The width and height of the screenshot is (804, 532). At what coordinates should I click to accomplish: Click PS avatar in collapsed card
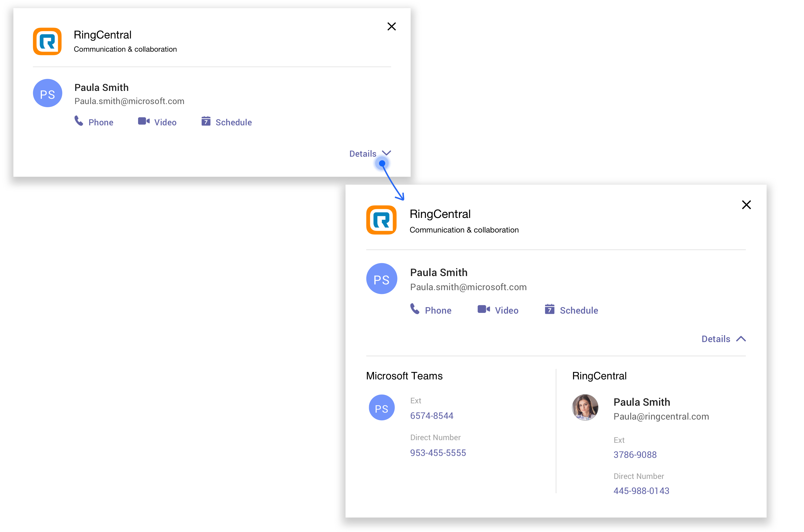(48, 93)
